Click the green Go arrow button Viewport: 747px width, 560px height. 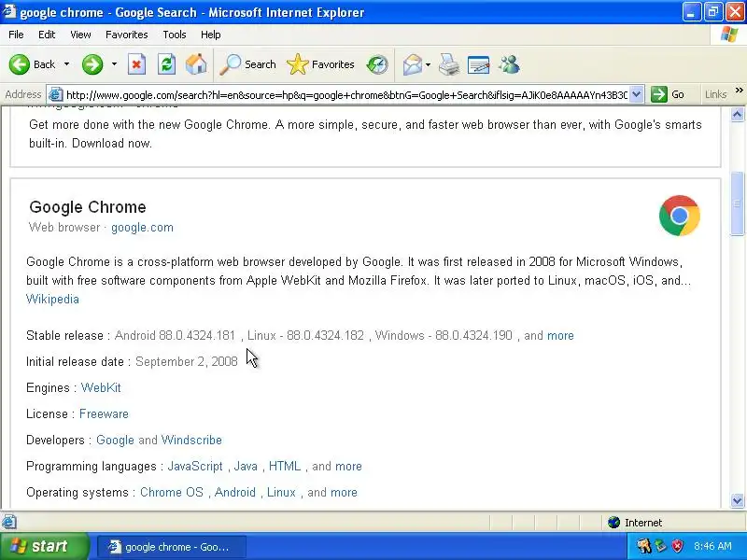(x=659, y=94)
